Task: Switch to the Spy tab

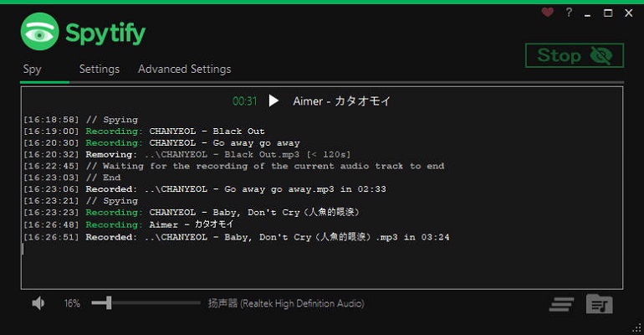Action: pos(32,69)
